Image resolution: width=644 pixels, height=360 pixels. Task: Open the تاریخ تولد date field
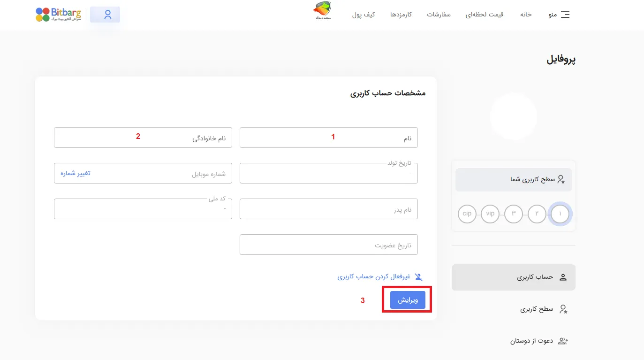pyautogui.click(x=328, y=173)
